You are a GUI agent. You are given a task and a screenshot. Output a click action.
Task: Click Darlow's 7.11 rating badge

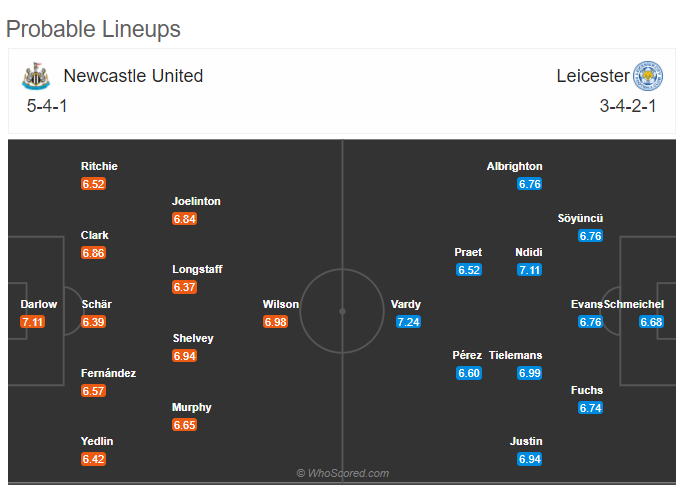click(x=33, y=322)
